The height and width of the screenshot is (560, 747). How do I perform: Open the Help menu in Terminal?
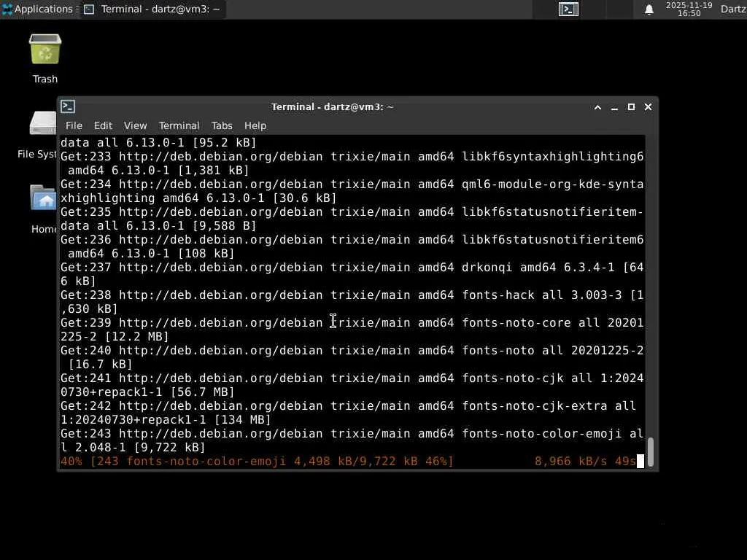[x=255, y=125]
